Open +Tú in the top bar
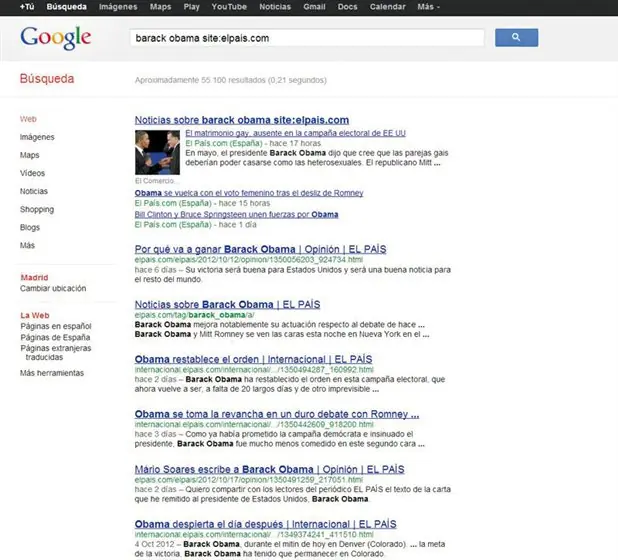The width and height of the screenshot is (618, 560). [27, 7]
